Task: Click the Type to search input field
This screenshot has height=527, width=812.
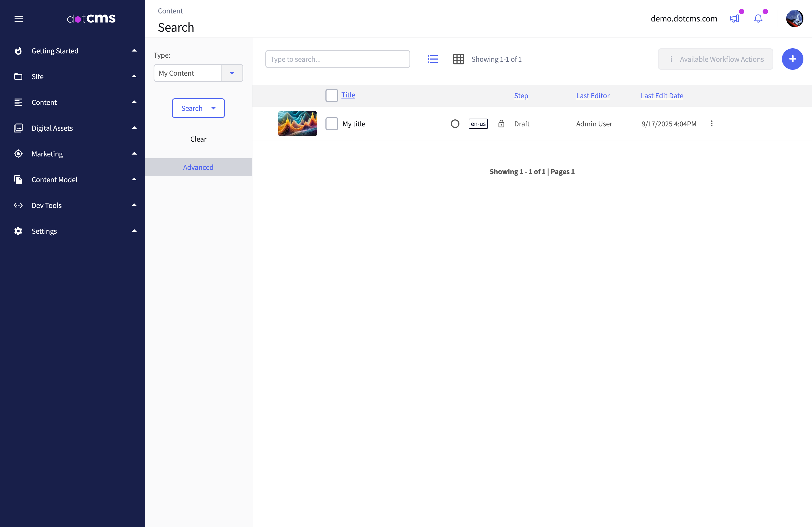Action: (338, 59)
